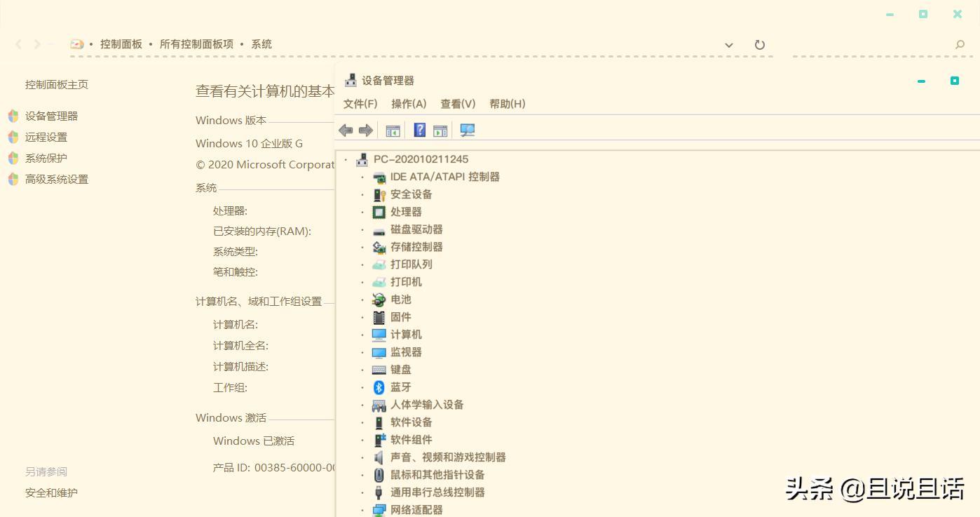Open the 设备管理器 link in the left sidebar
980x517 pixels.
click(x=51, y=116)
